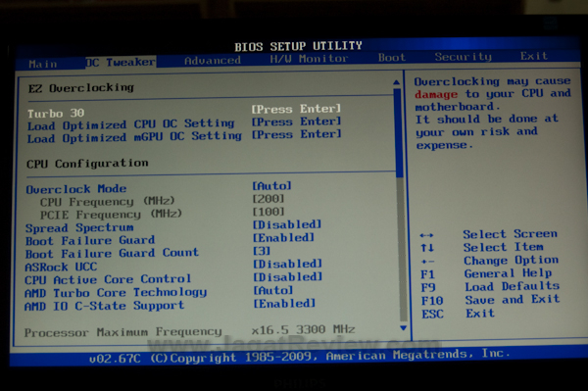
Task: Open AMD Turbo Core Technology Auto value
Action: 273,290
